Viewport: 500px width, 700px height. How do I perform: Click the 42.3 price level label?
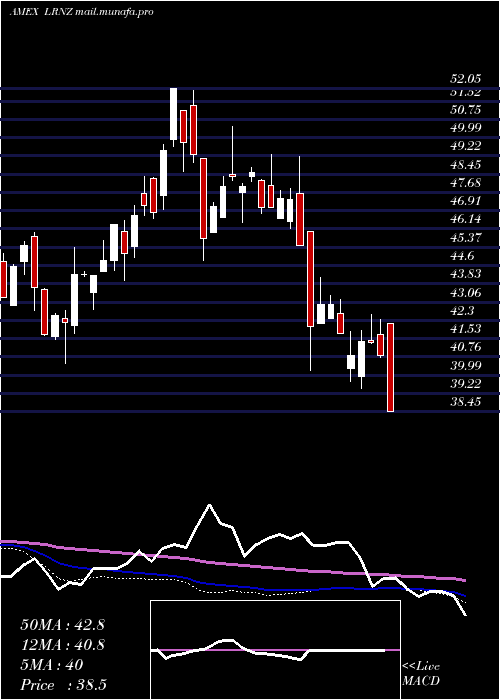pyautogui.click(x=462, y=311)
